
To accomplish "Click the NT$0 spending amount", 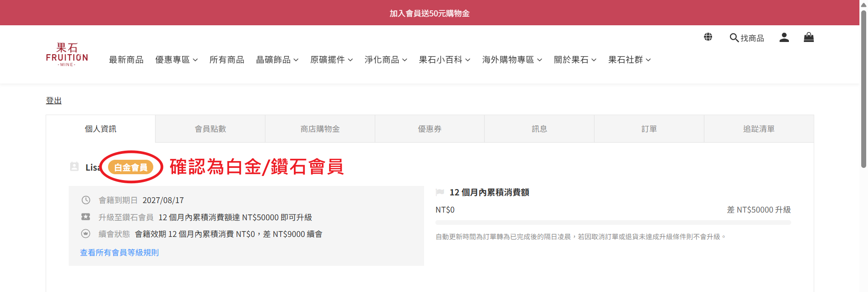I will coord(445,209).
